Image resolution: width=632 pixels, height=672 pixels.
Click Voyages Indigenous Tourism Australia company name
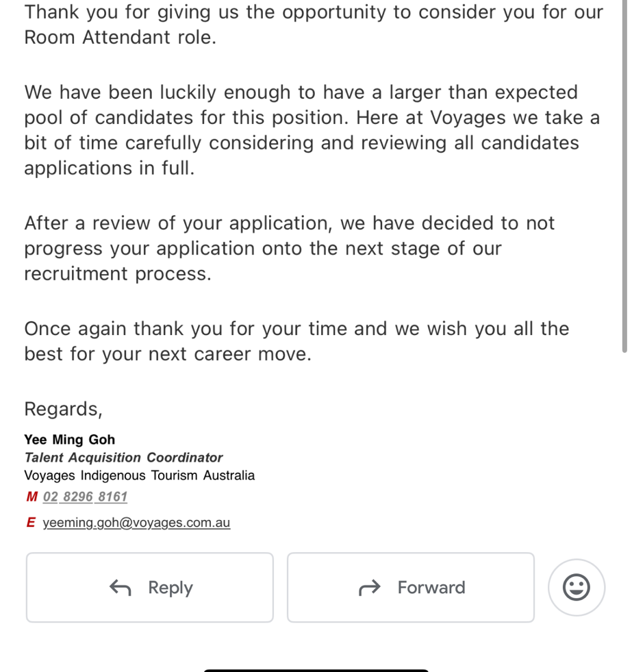[139, 475]
